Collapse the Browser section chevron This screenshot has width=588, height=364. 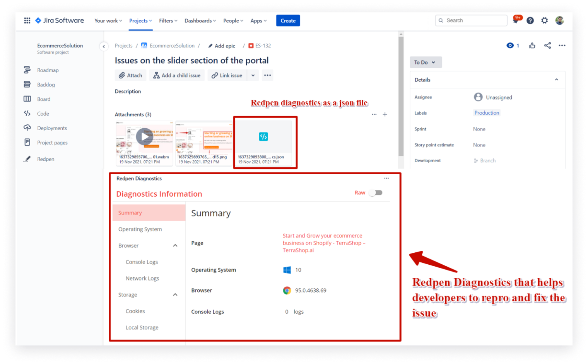175,246
